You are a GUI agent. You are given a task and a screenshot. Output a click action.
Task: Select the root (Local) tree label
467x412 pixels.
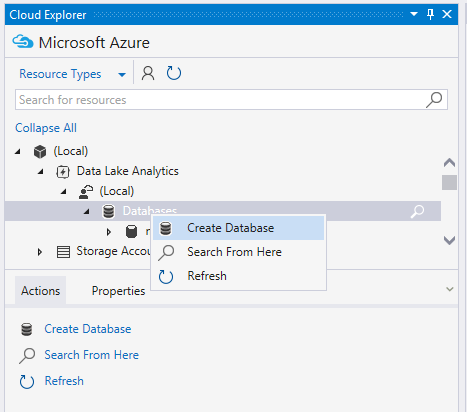[71, 152]
